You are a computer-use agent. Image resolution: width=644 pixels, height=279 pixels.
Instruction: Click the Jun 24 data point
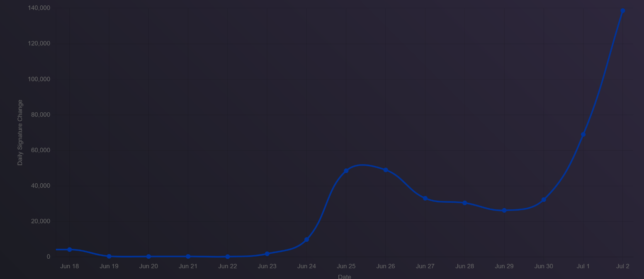pos(306,240)
